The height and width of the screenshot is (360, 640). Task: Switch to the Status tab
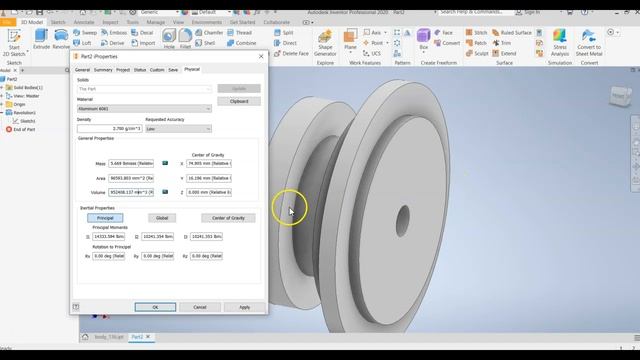(x=140, y=70)
